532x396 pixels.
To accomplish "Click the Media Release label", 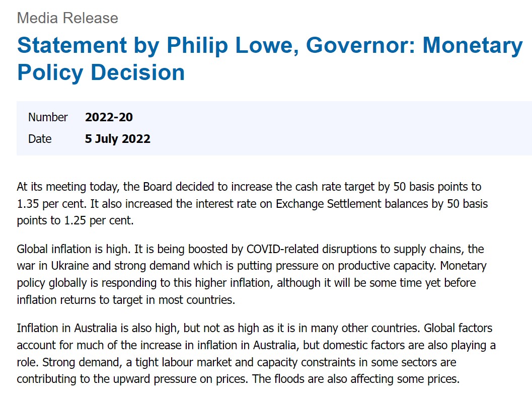I will point(67,18).
